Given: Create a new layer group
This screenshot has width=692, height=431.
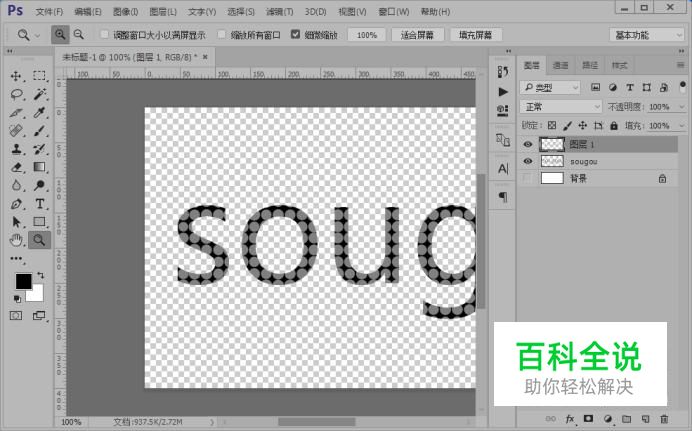Looking at the screenshot, I should [627, 419].
